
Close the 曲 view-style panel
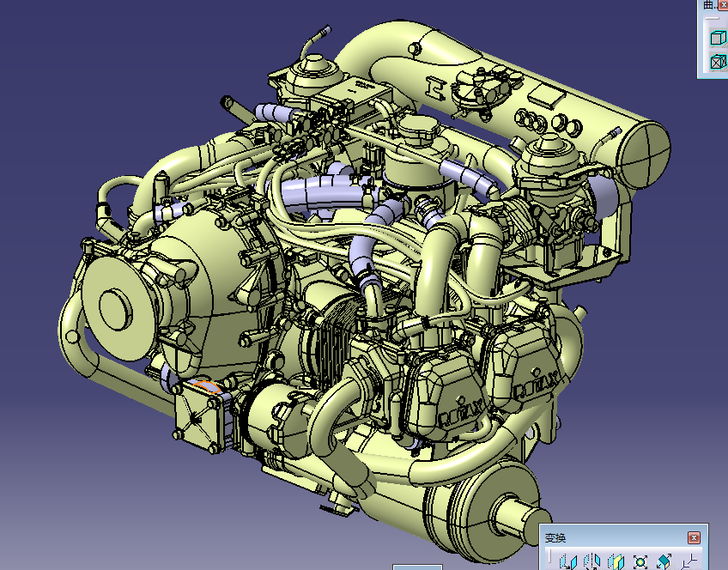point(723,5)
